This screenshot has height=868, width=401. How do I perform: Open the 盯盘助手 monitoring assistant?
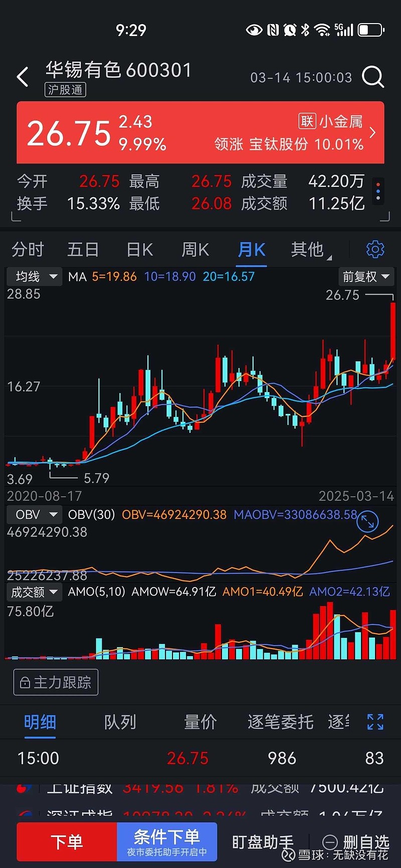point(263,841)
